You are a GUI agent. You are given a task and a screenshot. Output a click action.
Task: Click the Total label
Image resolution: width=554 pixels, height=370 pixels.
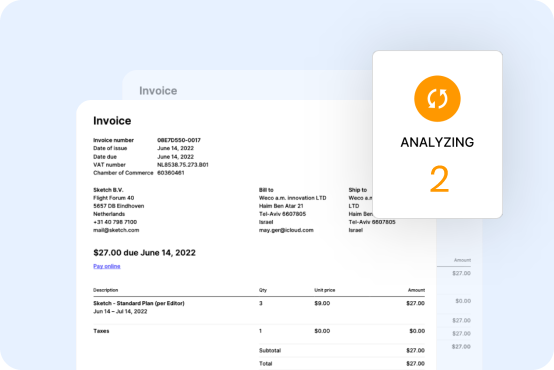tap(266, 364)
